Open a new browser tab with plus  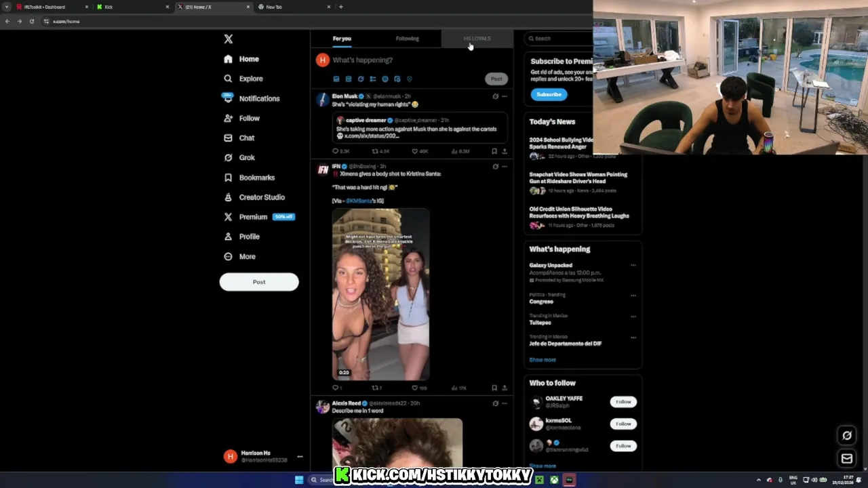pyautogui.click(x=340, y=7)
